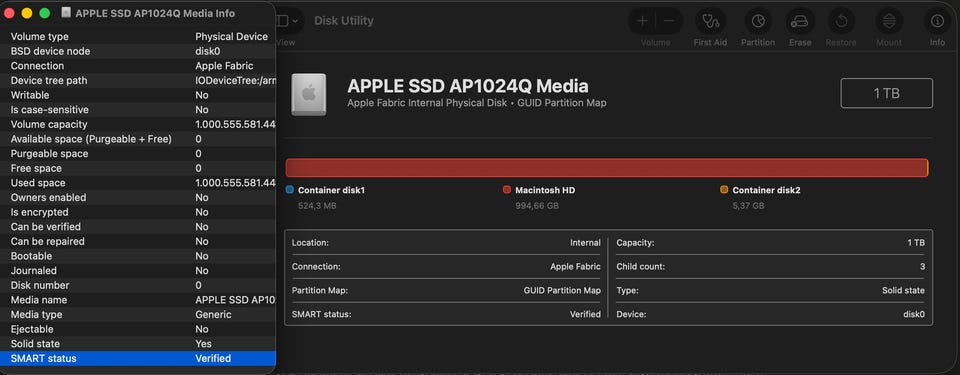Viewport: 960px width, 375px height.
Task: Click the Partition Map detail row
Action: pyautogui.click(x=446, y=290)
